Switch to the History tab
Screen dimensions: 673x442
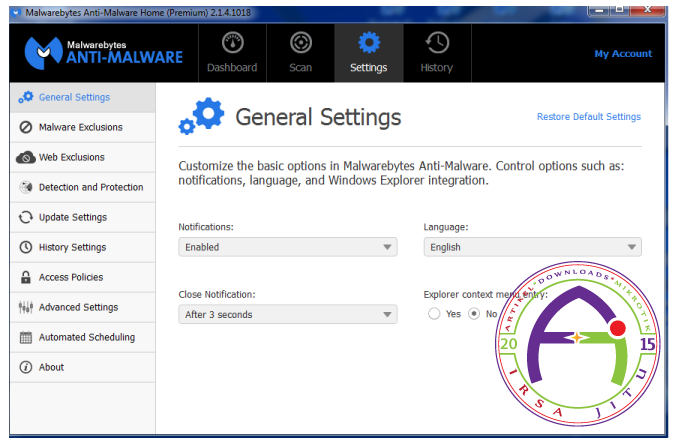click(437, 53)
